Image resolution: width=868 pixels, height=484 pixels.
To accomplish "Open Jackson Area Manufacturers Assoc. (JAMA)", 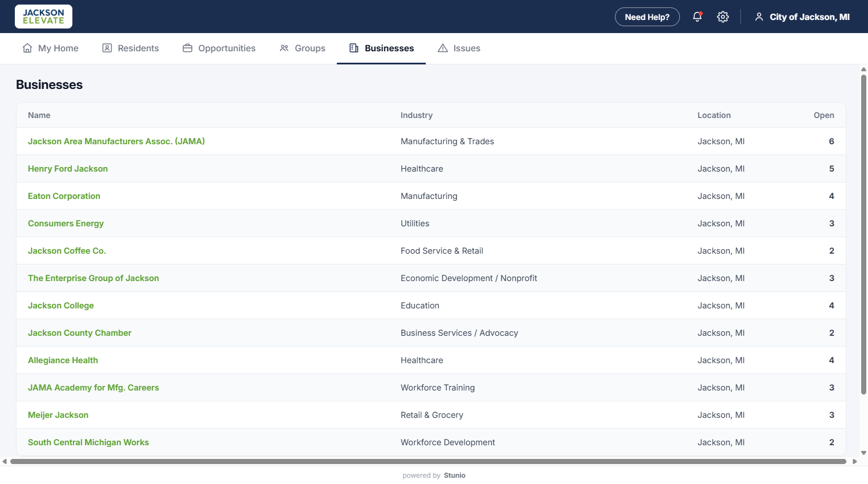I will [x=116, y=141].
